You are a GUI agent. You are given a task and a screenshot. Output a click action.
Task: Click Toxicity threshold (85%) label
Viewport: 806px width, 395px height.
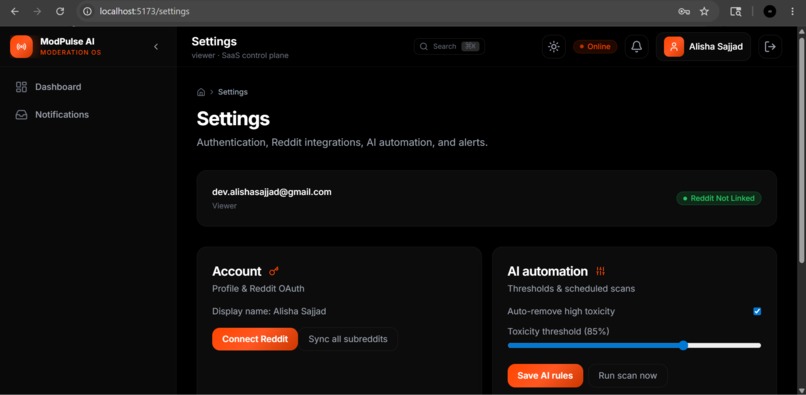click(x=558, y=332)
